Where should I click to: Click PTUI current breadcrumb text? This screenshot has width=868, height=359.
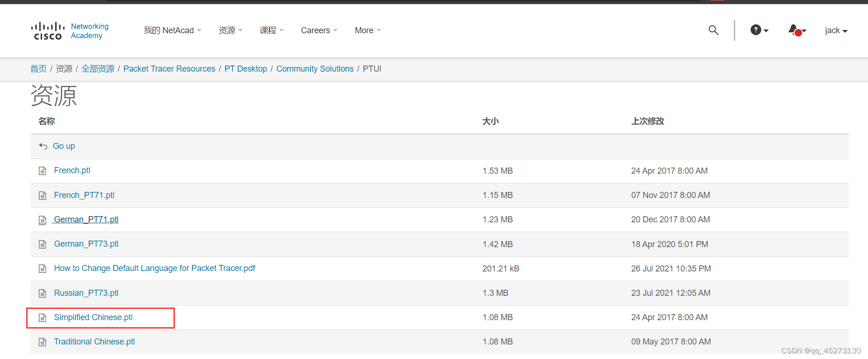click(x=372, y=69)
